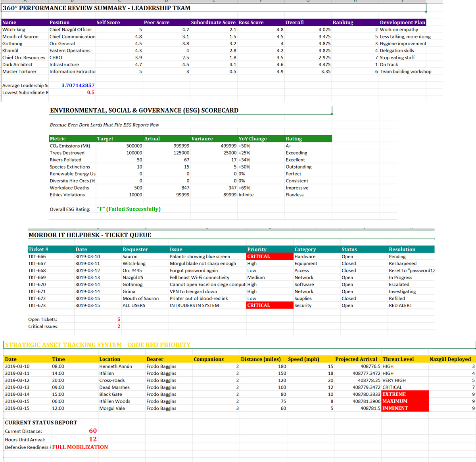Select the 'Reset to "password12' resolution cell
476x462 pixels.
pos(411,271)
